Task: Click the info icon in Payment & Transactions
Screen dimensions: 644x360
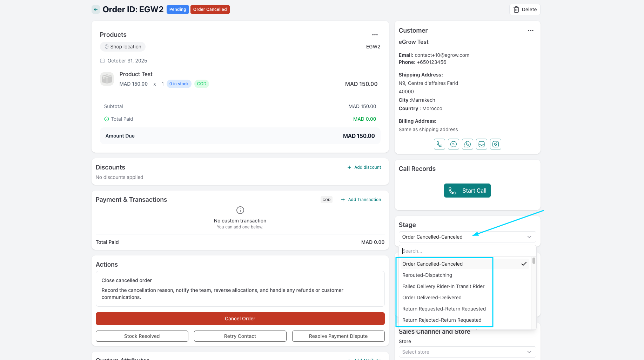Action: [240, 210]
